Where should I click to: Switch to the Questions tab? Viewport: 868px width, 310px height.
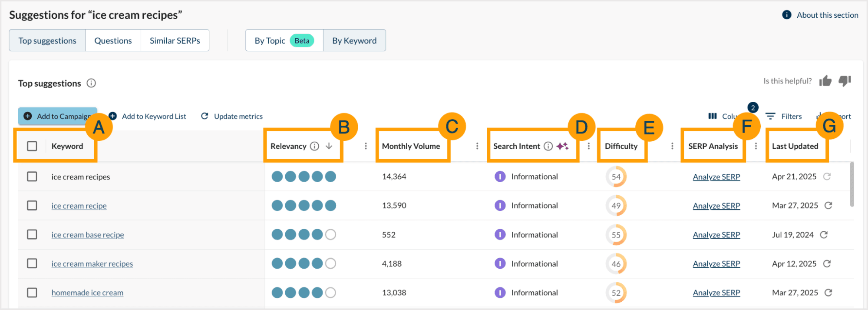pos(113,40)
